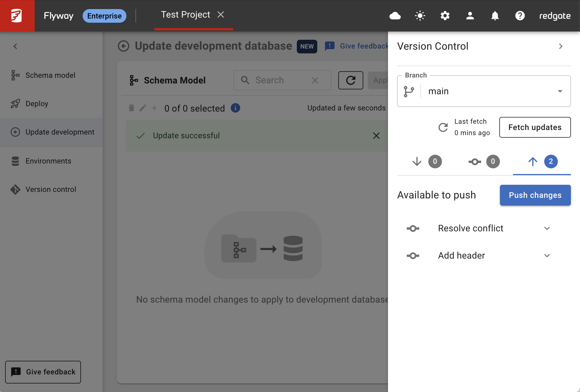Click the "Available to push" heading
580x392 pixels.
[x=436, y=195]
